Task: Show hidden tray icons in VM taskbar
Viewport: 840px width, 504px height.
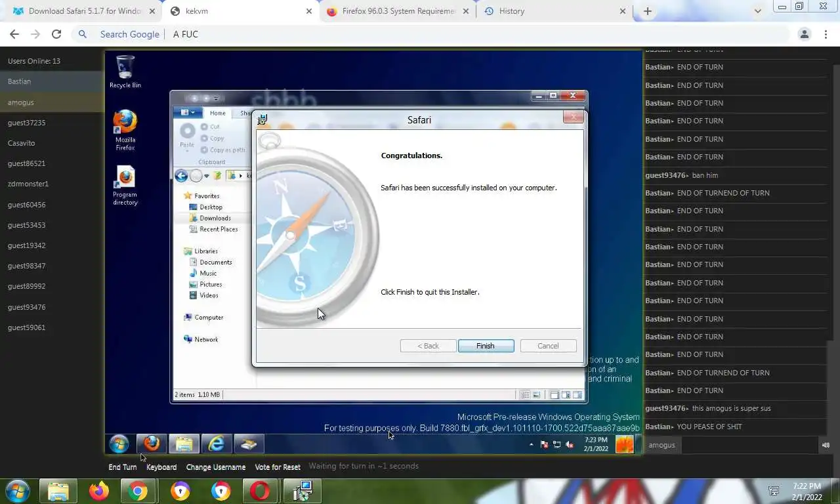Action: 531,444
